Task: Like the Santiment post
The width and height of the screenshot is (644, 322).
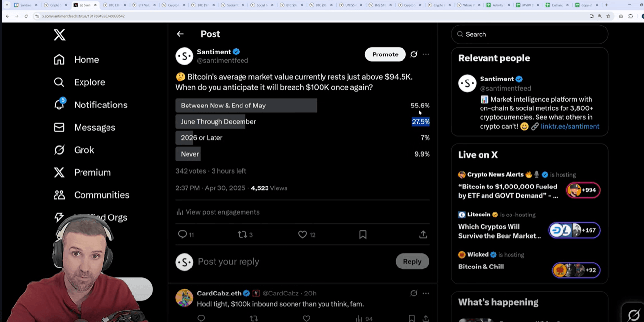Action: (303, 235)
